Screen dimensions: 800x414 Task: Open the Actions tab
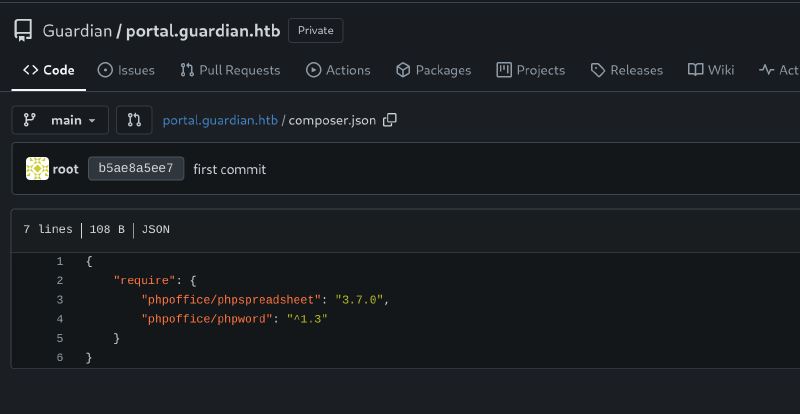pyautogui.click(x=338, y=70)
